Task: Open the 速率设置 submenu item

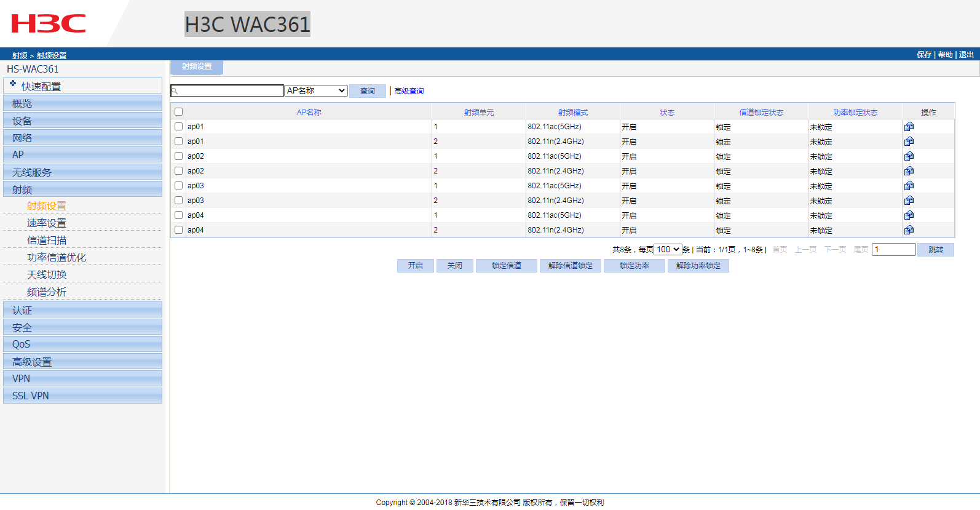Action: click(x=46, y=223)
